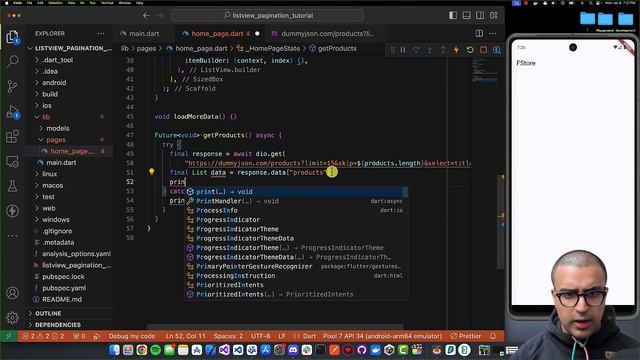640x360 pixels.
Task: Select ProgressIndicator from the suggestion list
Action: 296,220
